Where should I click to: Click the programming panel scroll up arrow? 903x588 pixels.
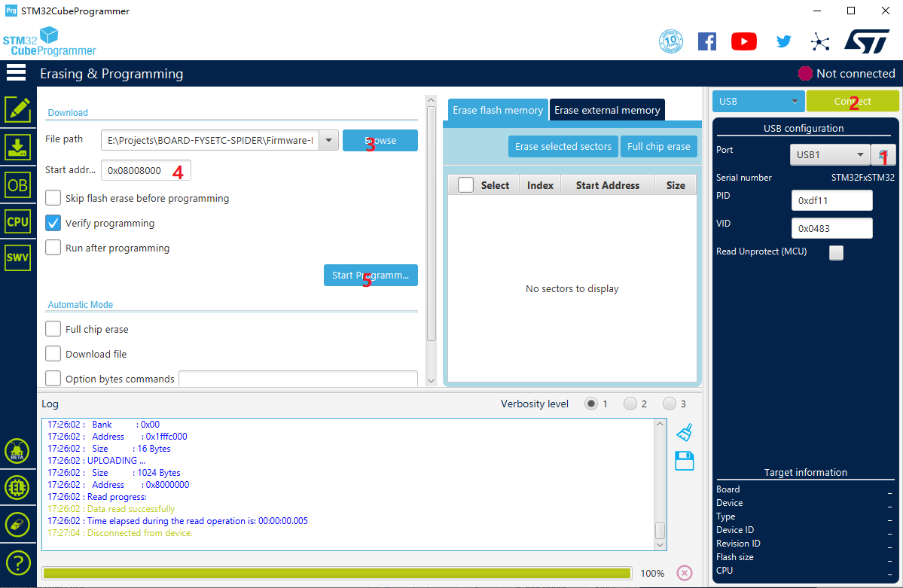pyautogui.click(x=431, y=100)
